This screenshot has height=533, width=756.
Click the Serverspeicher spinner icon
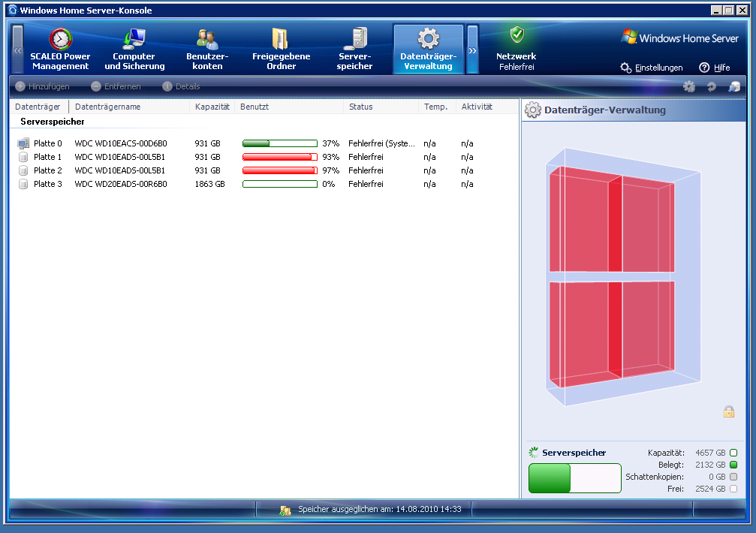[534, 453]
